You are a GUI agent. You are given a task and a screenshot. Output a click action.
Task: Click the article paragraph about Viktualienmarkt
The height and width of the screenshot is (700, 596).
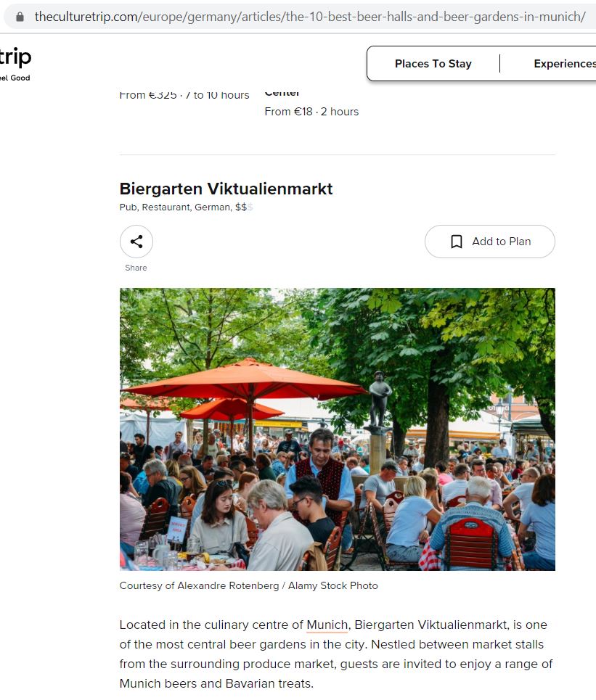tap(336, 654)
